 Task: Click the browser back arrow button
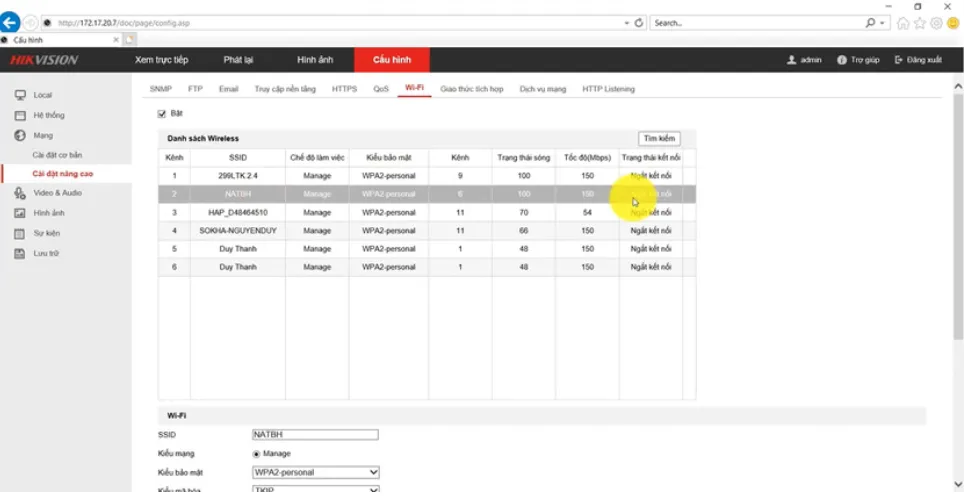[10, 23]
